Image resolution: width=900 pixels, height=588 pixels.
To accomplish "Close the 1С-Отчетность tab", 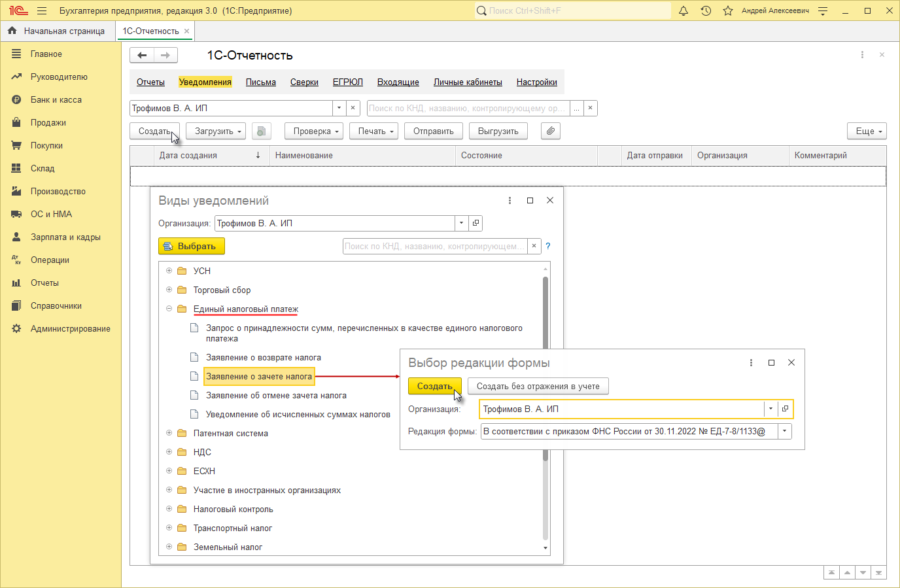I will [x=187, y=31].
